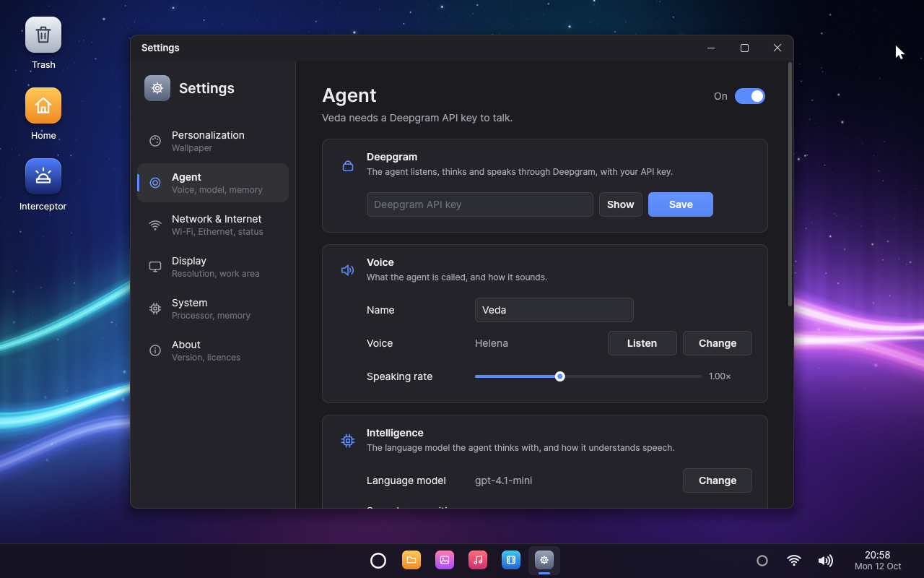Turn off the Agent toggle switch
This screenshot has width=924, height=578.
coord(750,96)
